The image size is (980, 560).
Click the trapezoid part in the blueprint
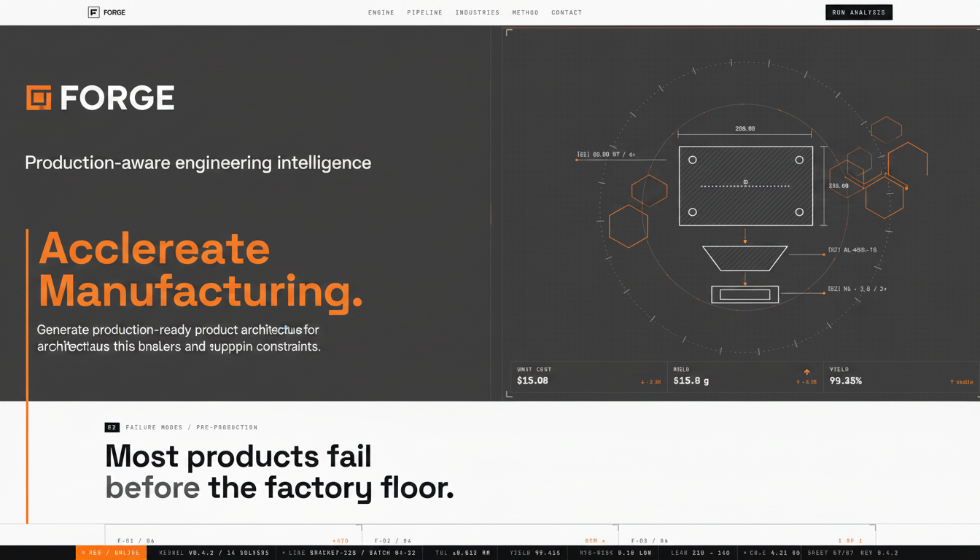(745, 258)
